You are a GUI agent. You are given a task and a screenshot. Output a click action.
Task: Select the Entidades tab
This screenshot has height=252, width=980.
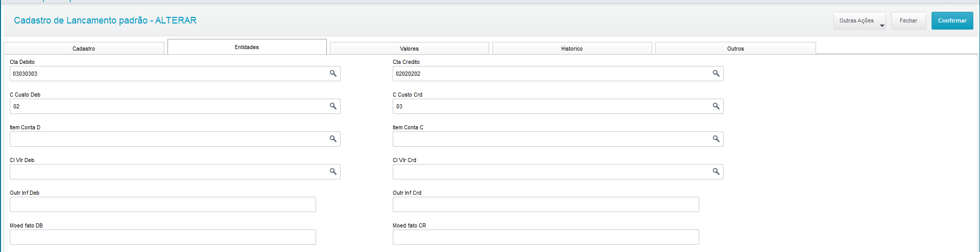tap(247, 47)
